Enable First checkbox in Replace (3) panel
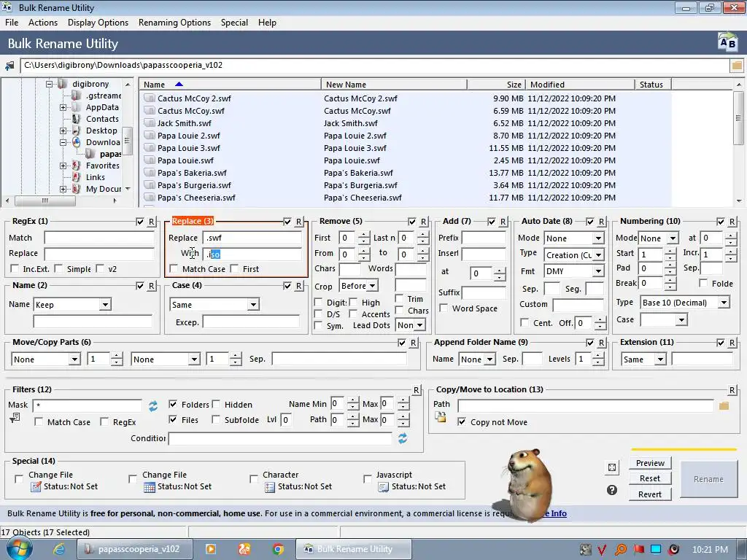Viewport: 747px width, 560px height. tap(234, 269)
